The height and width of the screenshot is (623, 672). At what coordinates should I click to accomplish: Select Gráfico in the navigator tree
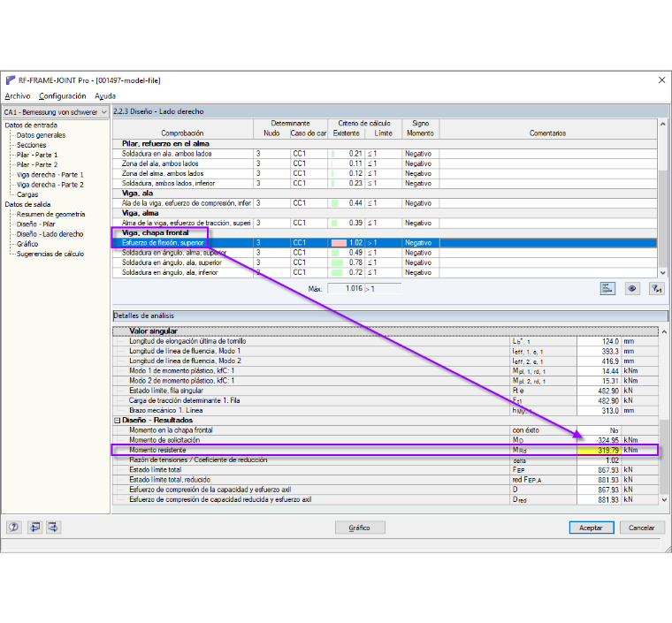pos(27,244)
